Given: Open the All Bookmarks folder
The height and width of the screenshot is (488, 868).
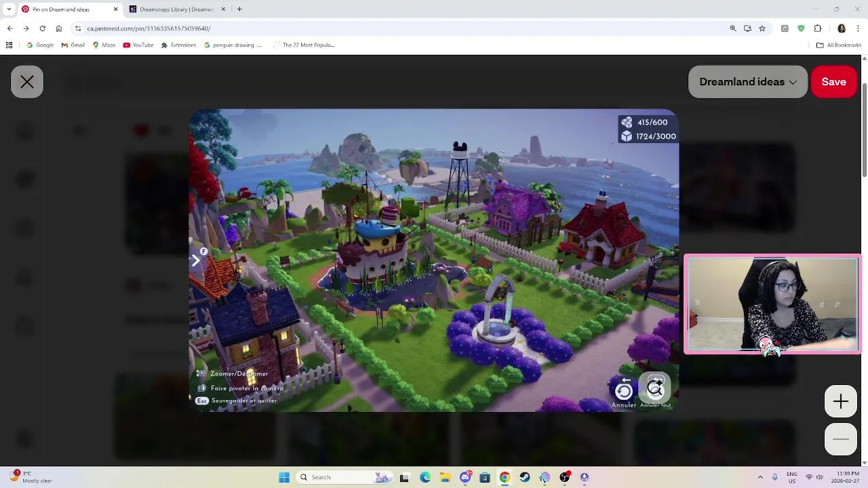Looking at the screenshot, I should pyautogui.click(x=839, y=45).
